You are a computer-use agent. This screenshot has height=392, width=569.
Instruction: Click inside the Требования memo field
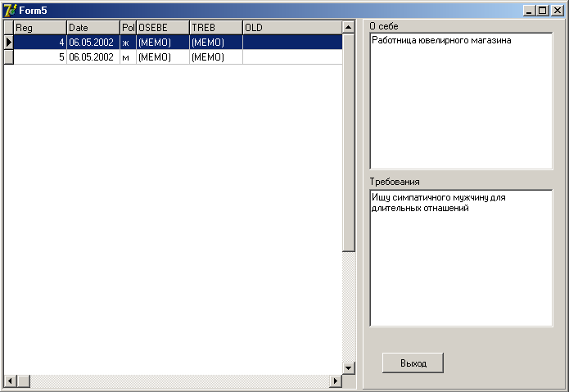pyautogui.click(x=461, y=258)
